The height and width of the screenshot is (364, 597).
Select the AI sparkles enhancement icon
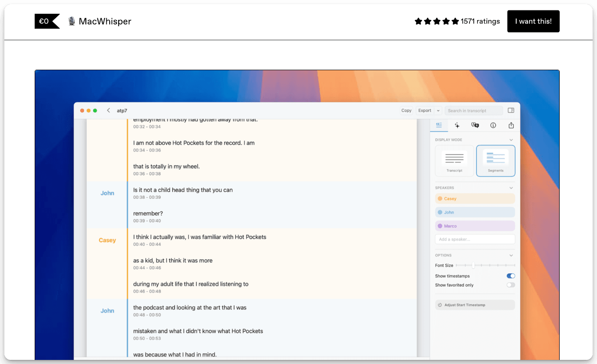(x=457, y=125)
